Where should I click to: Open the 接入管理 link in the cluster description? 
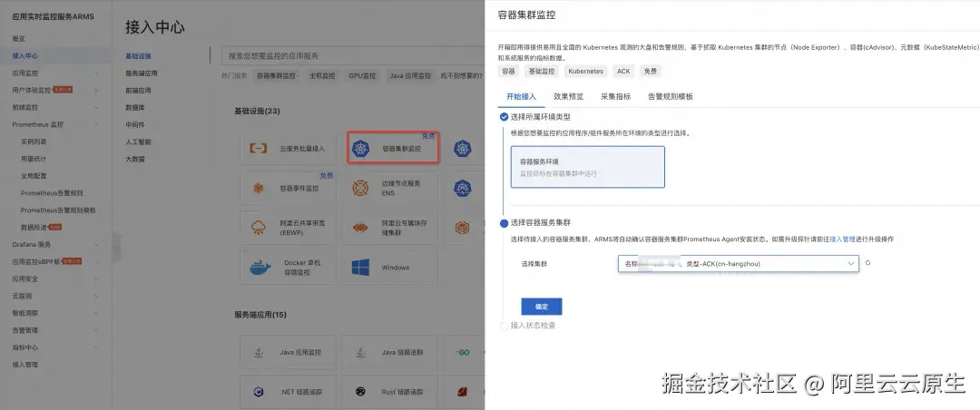tap(842, 239)
